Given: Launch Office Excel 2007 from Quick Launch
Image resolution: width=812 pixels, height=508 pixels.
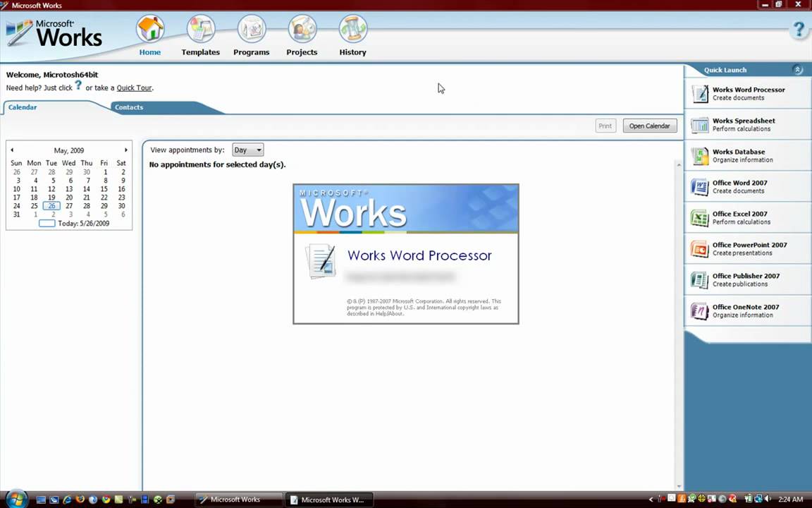Looking at the screenshot, I should [x=748, y=218].
